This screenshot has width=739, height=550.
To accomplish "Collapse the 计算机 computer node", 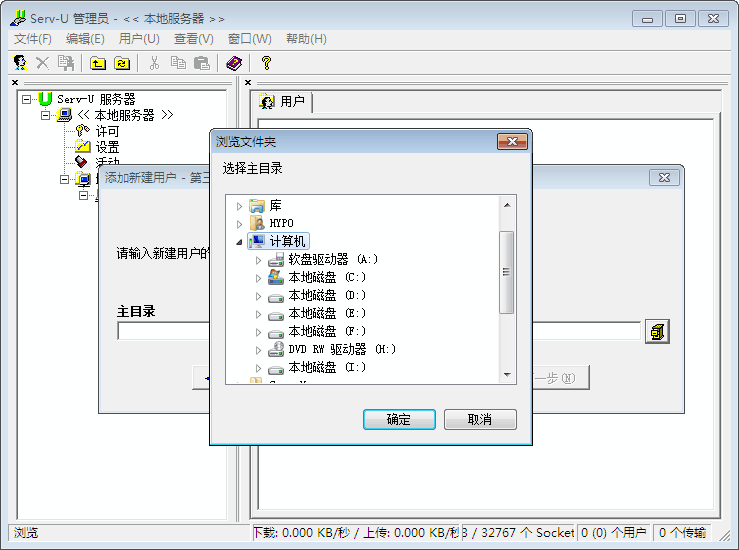I will pos(239,242).
